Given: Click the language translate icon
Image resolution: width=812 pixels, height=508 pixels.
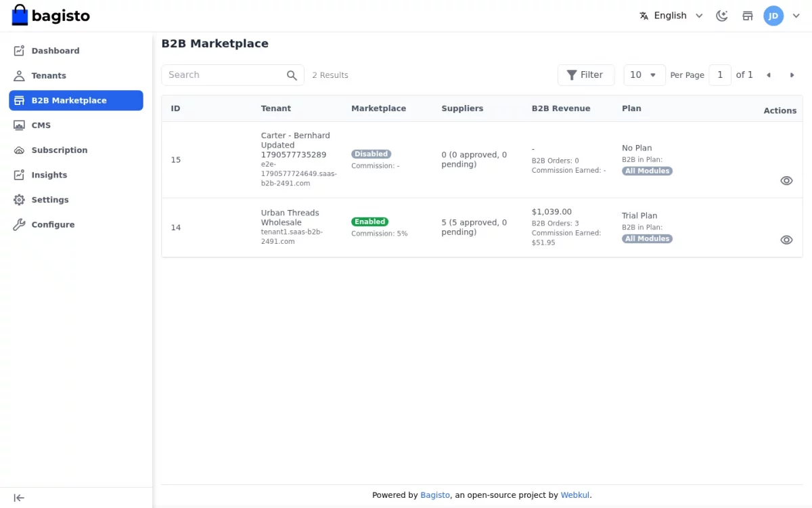Looking at the screenshot, I should click(x=644, y=16).
